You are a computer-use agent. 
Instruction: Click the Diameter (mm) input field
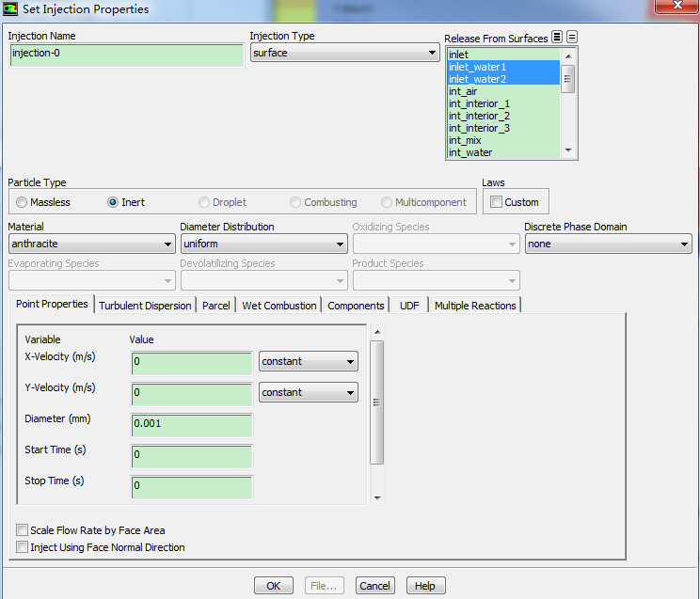tap(192, 424)
